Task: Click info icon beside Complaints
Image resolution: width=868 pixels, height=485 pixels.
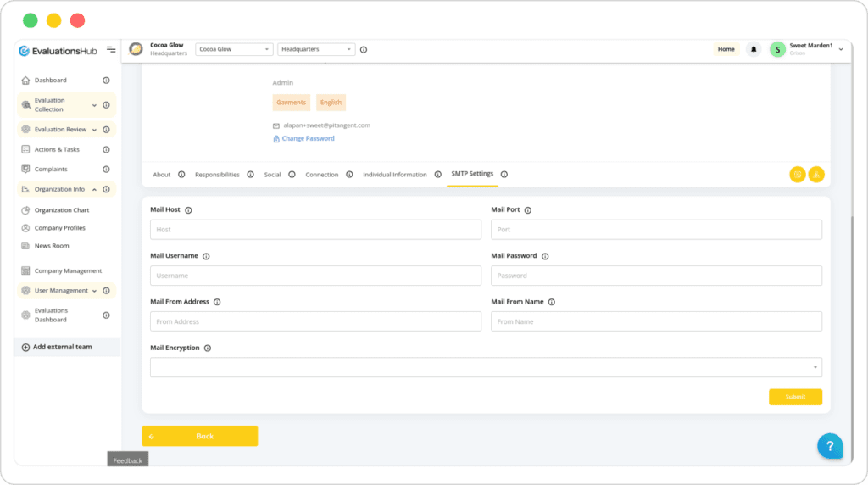Action: click(x=106, y=170)
